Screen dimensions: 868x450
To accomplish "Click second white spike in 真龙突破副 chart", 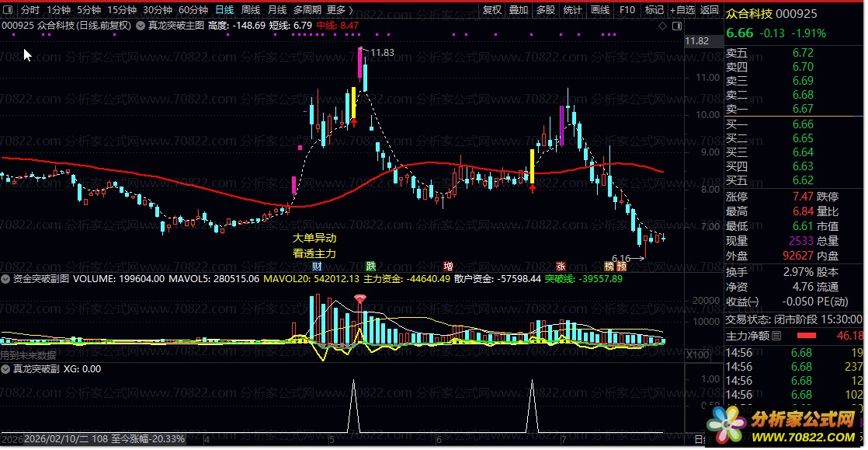I will 533,406.
